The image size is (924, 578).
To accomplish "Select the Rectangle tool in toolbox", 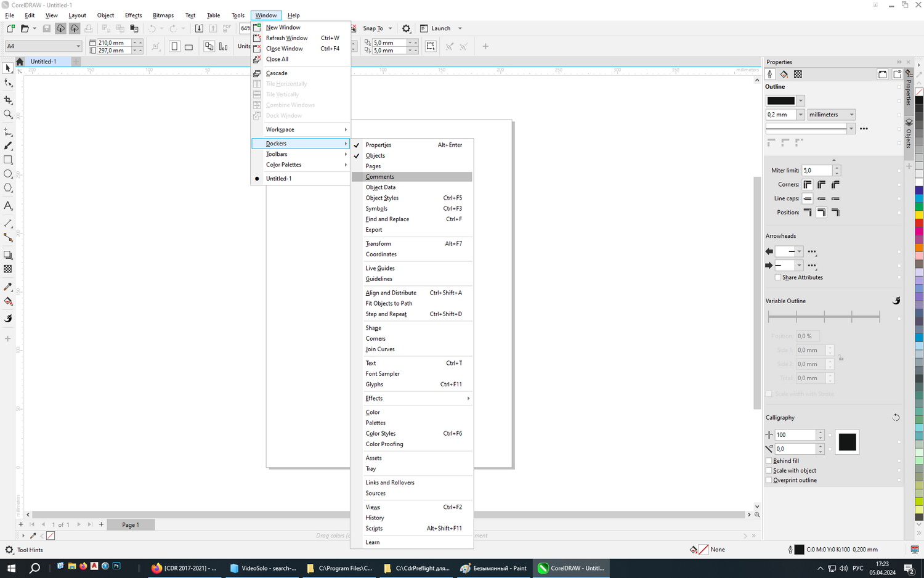I will (8, 160).
